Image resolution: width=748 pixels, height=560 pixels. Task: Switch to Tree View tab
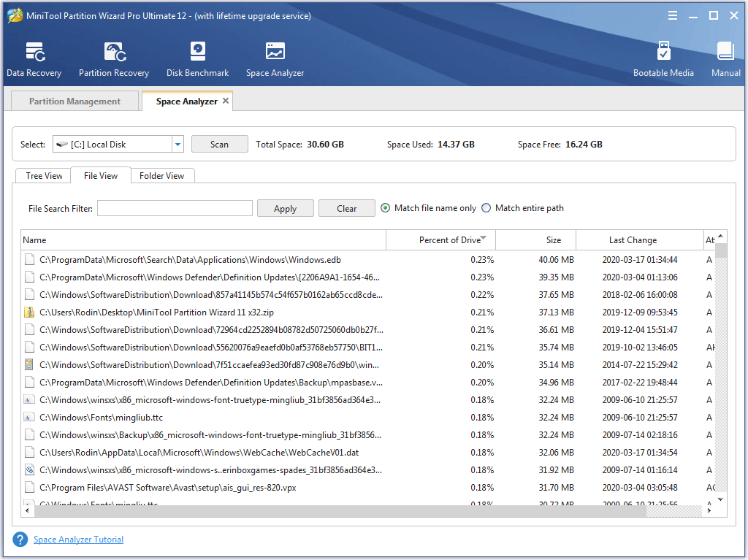(44, 175)
